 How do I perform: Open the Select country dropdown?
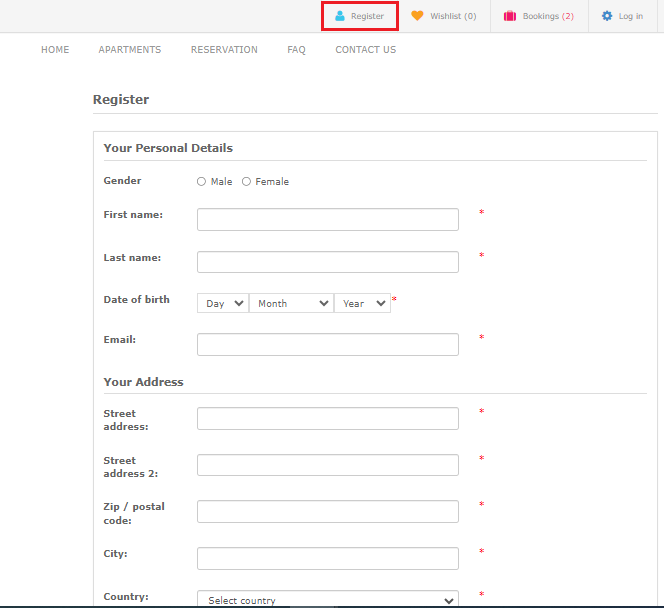click(327, 600)
